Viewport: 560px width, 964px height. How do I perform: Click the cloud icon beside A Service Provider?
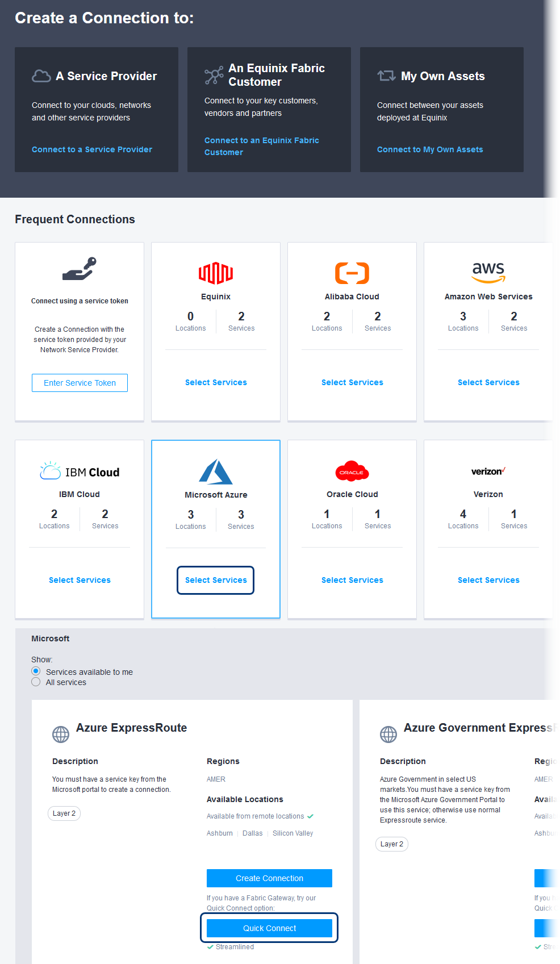pyautogui.click(x=41, y=76)
